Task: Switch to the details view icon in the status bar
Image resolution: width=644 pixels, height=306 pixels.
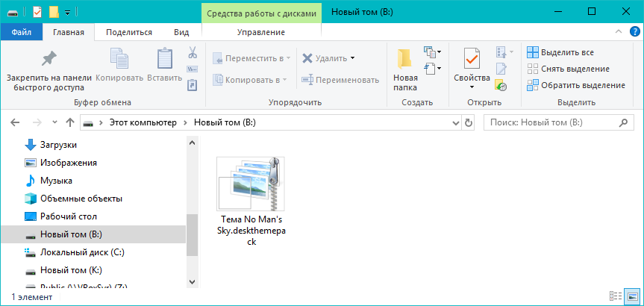Action: click(x=615, y=296)
